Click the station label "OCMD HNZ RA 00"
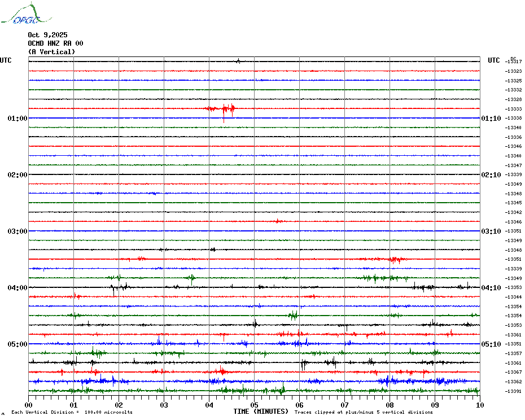Viewport: 525px width, 420px height. click(55, 43)
